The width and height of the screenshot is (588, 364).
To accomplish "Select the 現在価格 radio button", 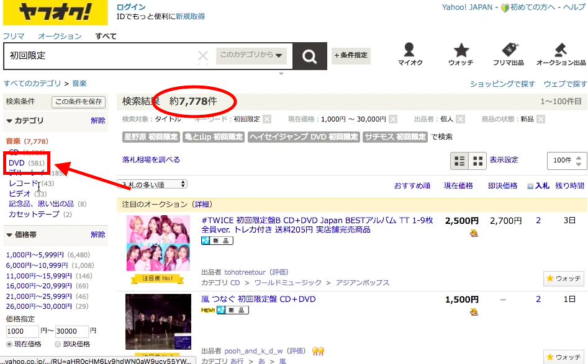I will pos(9,344).
